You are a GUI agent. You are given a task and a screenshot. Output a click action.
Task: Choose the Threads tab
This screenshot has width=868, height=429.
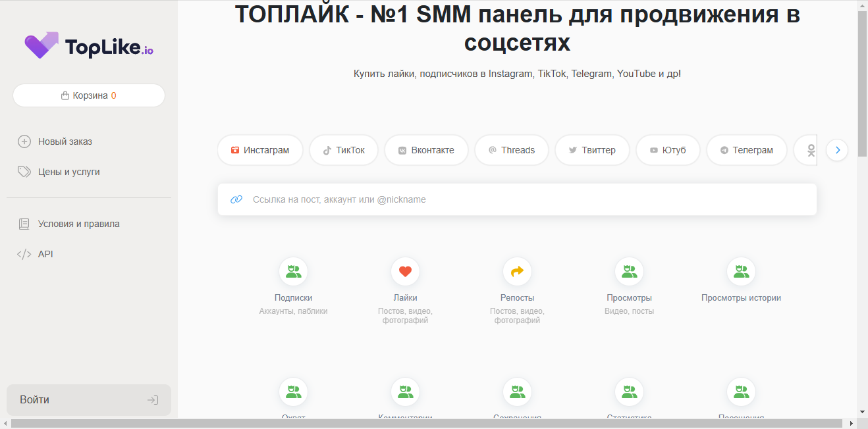[512, 150]
